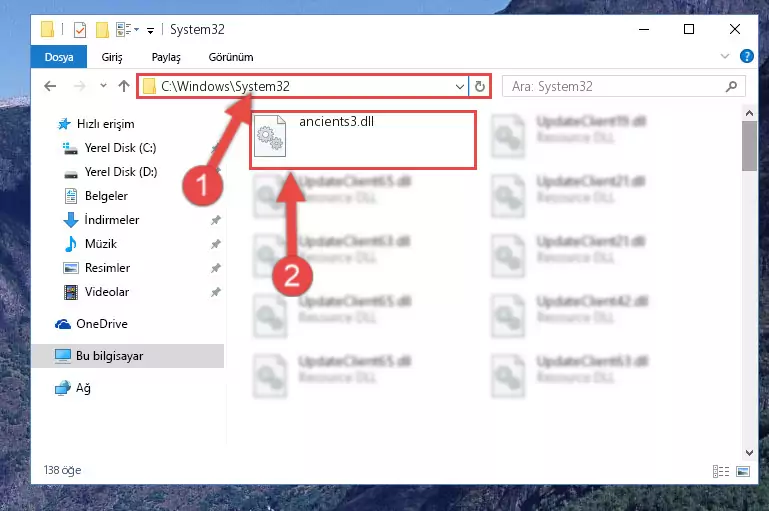Open Müzik folder in sidebar
The image size is (769, 511).
[x=101, y=244]
